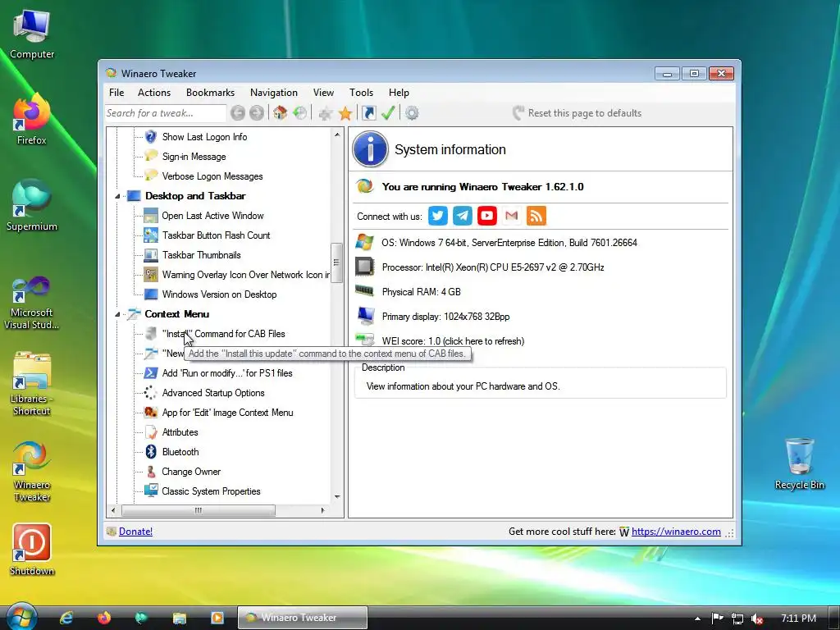Click the tree scroll down arrow
The height and width of the screenshot is (630, 840).
[x=337, y=496]
